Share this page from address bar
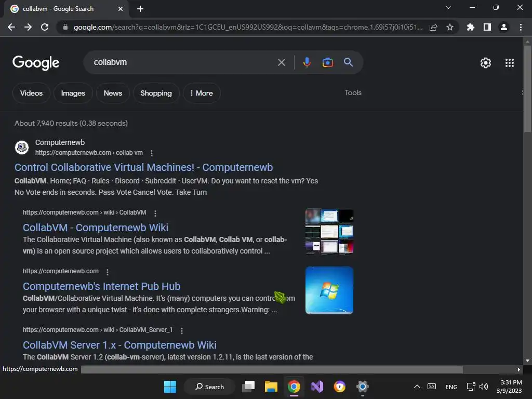 433,27
